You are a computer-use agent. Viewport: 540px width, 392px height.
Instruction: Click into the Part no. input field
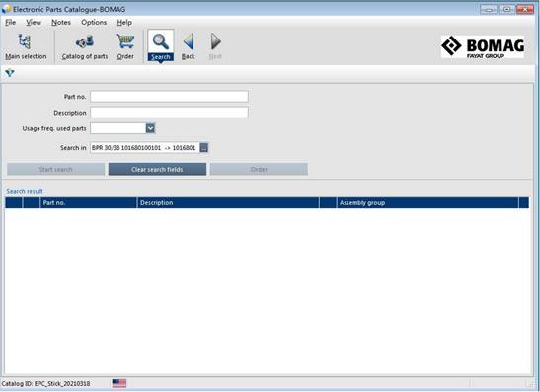[x=169, y=97]
